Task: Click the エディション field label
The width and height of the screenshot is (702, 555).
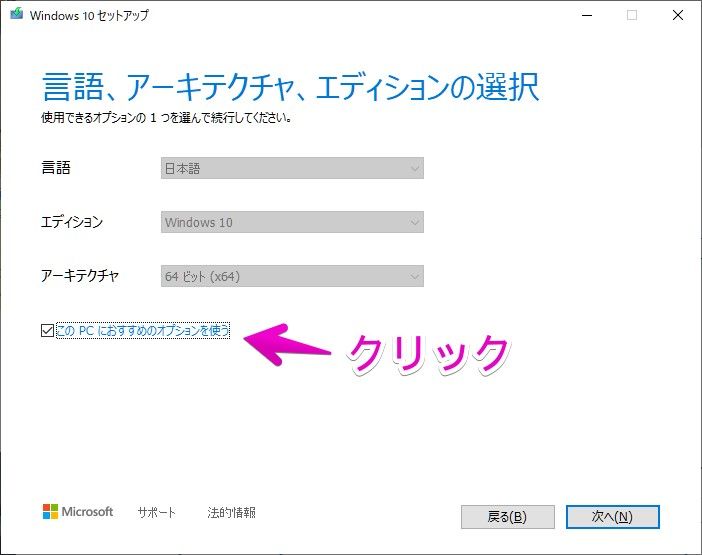Action: point(72,222)
